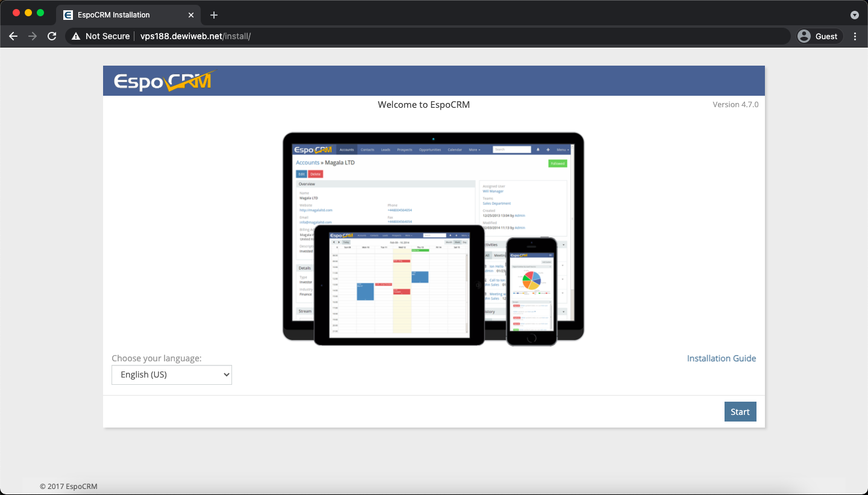Click the address bar URL field
Viewport: 868px width, 495px height.
pos(427,36)
